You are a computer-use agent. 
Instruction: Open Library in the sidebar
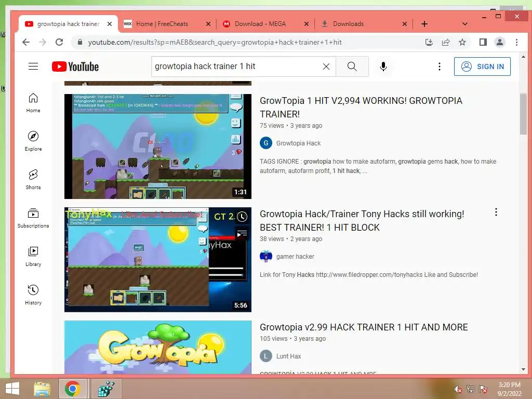[33, 257]
